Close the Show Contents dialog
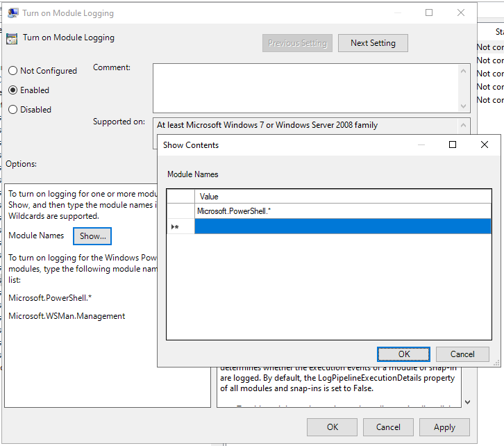Screen dimensions: 504x446 [x=485, y=145]
